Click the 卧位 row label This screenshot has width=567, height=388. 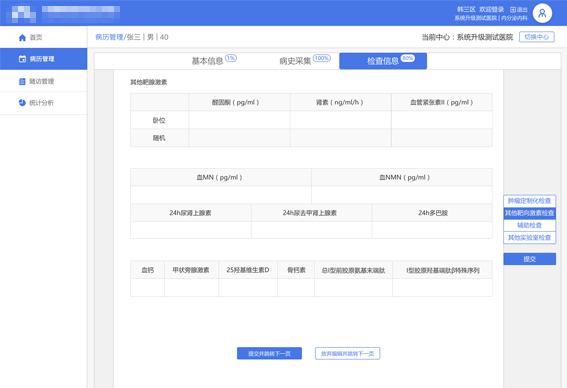coord(159,120)
